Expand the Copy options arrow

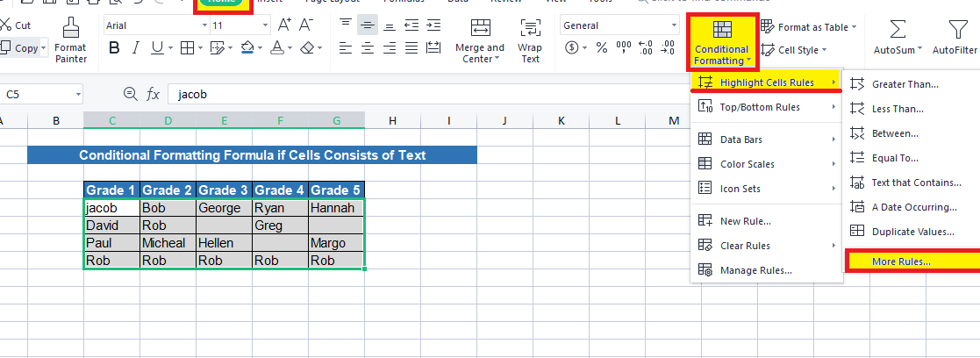point(44,49)
